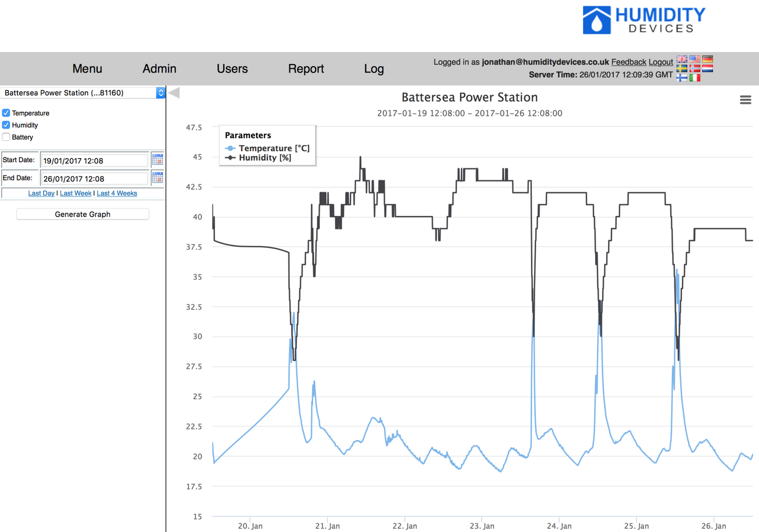Click the Server Time readout
Image resolution: width=759 pixels, height=532 pixels.
601,75
